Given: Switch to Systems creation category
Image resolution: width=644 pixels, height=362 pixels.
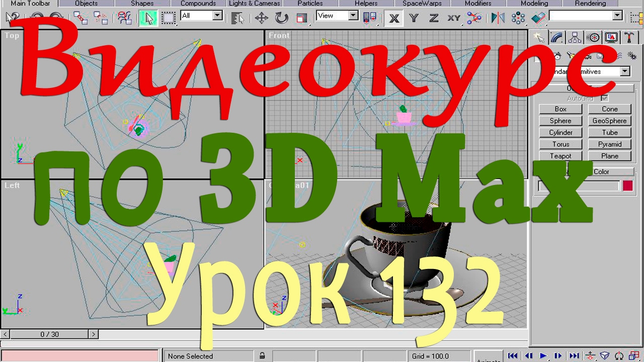Looking at the screenshot, I should tap(632, 56).
